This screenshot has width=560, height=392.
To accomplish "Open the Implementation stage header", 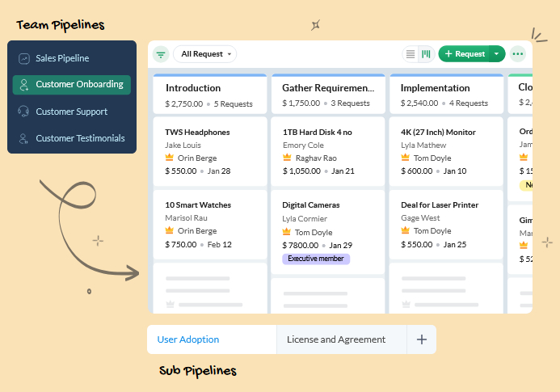I will point(446,95).
